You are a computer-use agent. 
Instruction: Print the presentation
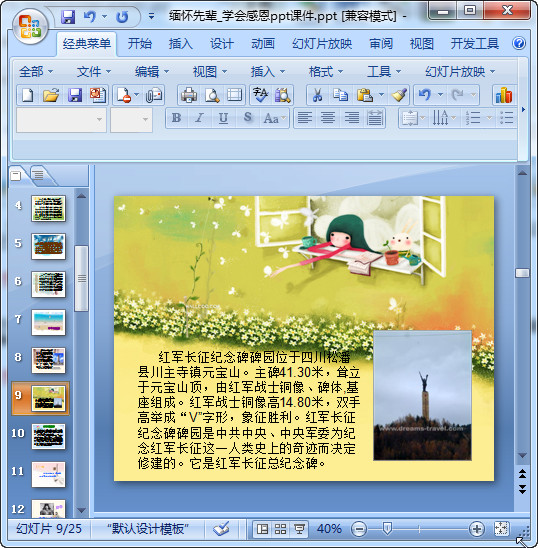(189, 95)
